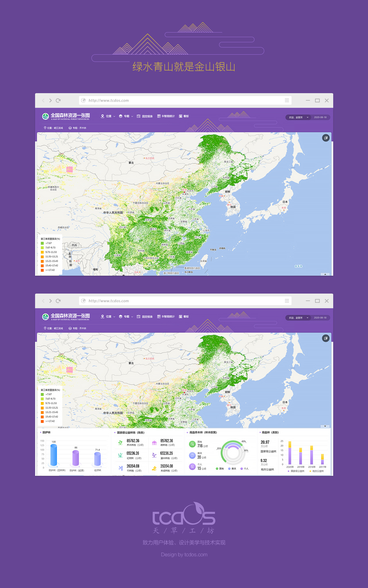Click URL field in top browser window

click(x=185, y=100)
